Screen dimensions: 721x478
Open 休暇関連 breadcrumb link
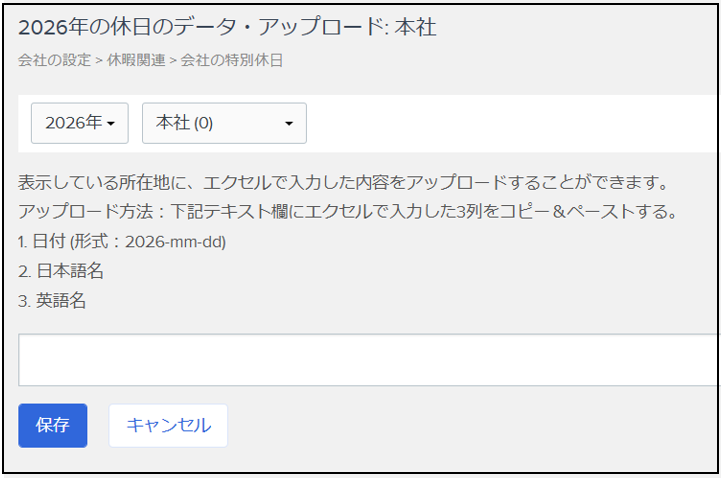coord(136,60)
